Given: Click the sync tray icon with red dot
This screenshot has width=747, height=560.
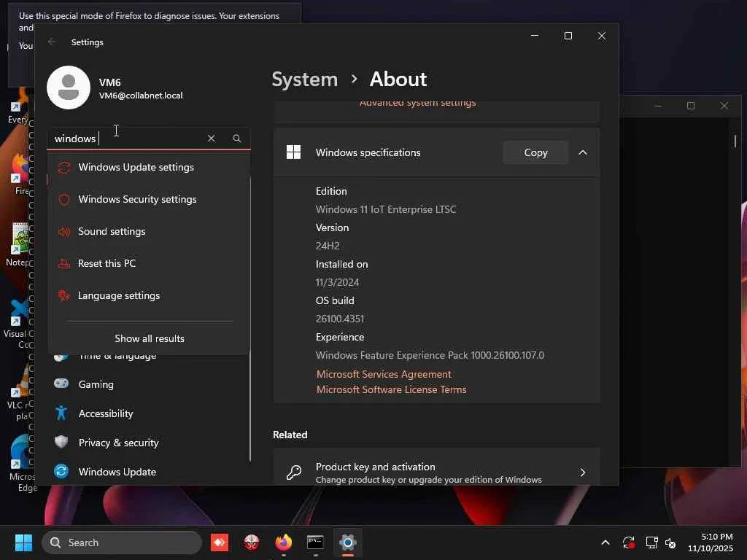Looking at the screenshot, I should point(629,542).
